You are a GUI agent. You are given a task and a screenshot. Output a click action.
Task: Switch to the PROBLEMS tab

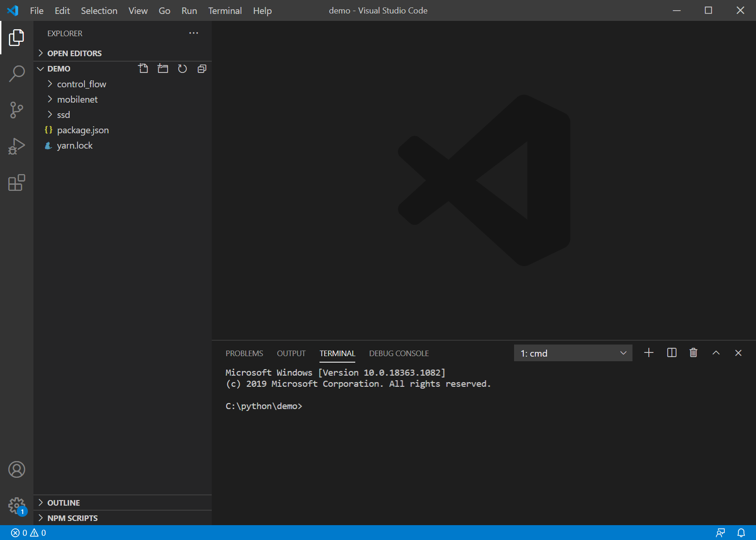[244, 353]
